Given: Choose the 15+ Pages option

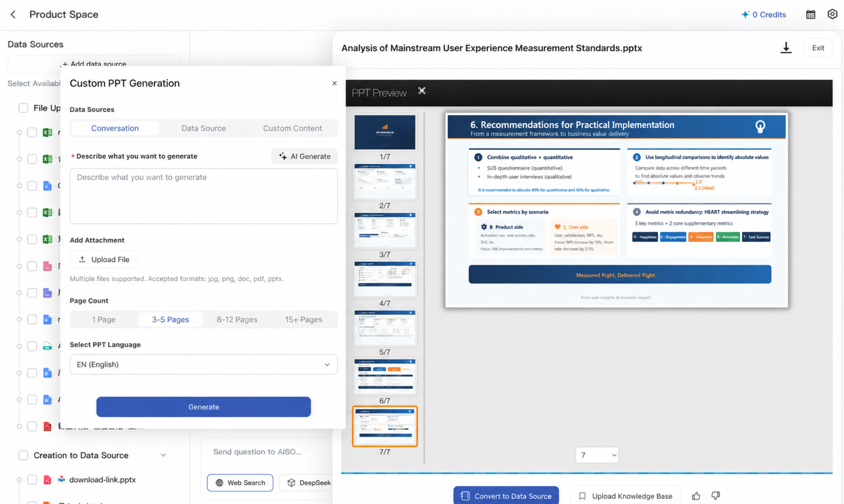Looking at the screenshot, I should [x=303, y=320].
